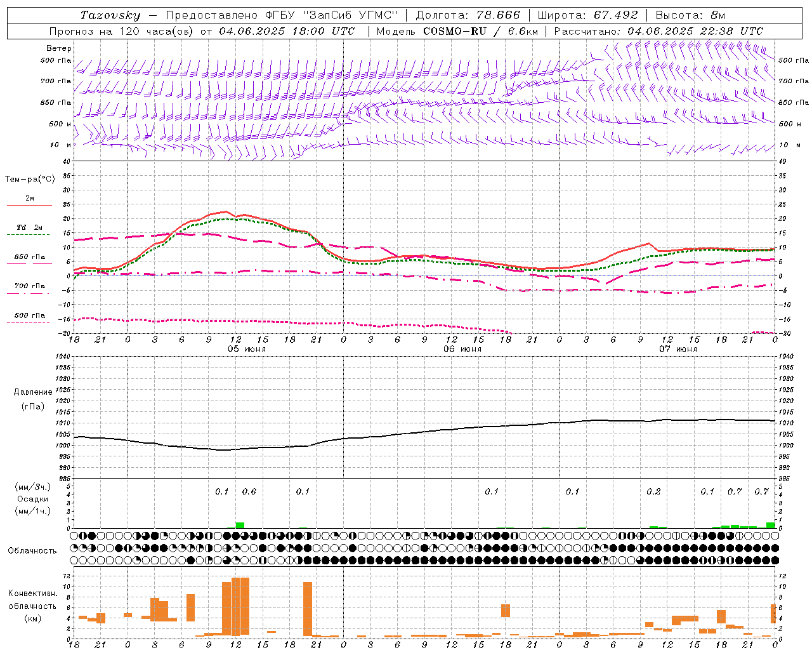Click the 'Высота: 8м' header field
This screenshot has height=650, width=812.
click(x=690, y=15)
